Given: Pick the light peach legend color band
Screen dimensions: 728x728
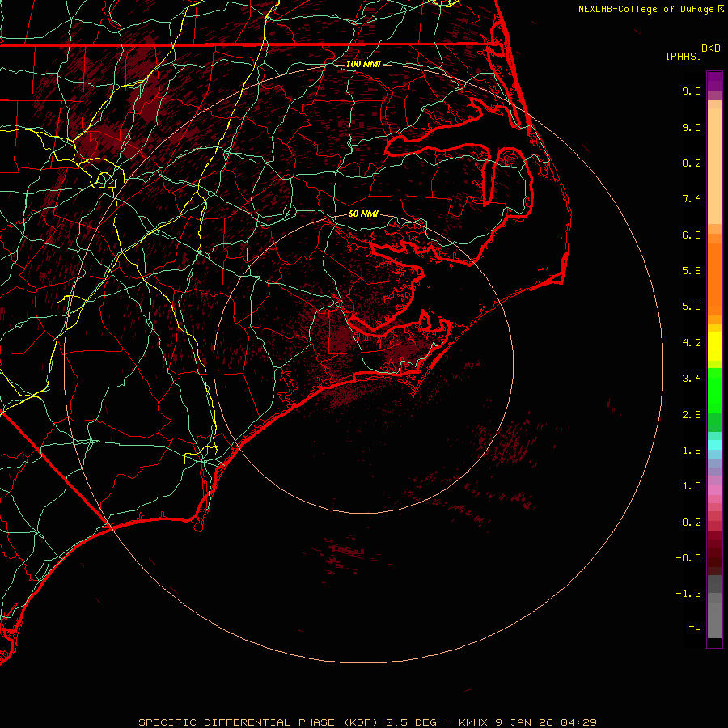Looking at the screenshot, I should coord(714,166).
